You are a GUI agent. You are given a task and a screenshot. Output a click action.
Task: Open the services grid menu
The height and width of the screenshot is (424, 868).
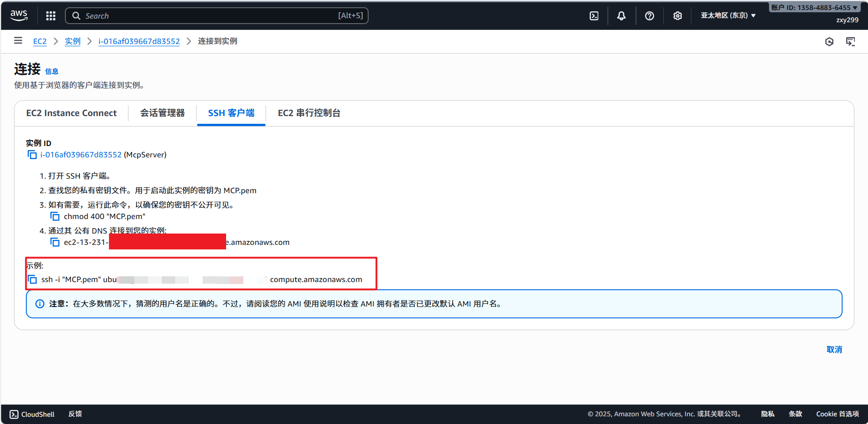(x=51, y=16)
